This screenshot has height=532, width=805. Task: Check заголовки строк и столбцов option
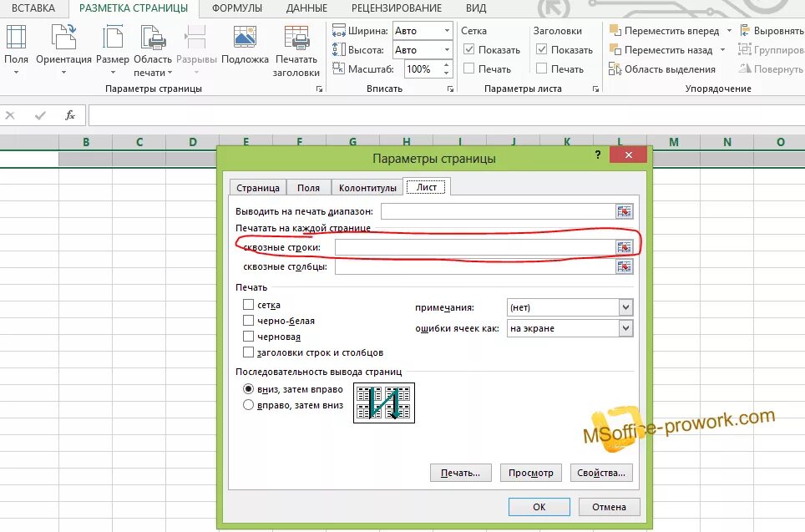tap(248, 352)
